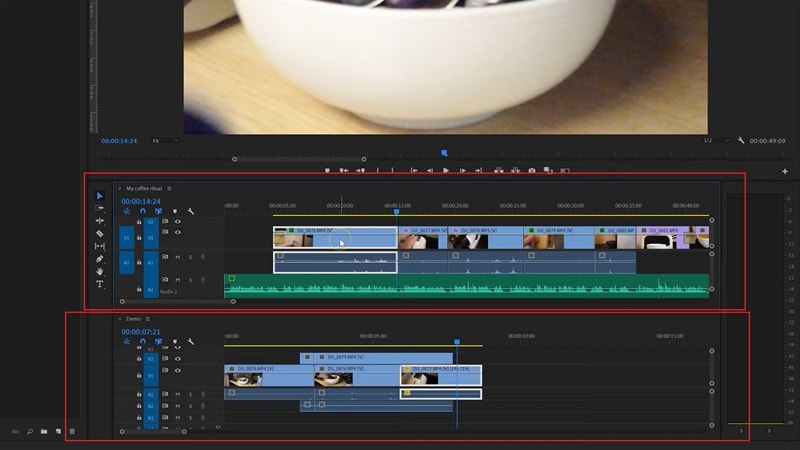Open wrench settings in My coffee ritual timeline
800x450 pixels.
click(x=191, y=211)
